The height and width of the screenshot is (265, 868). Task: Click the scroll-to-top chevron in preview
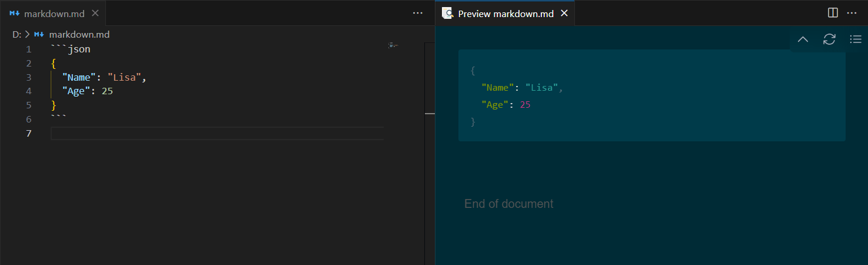(x=803, y=39)
